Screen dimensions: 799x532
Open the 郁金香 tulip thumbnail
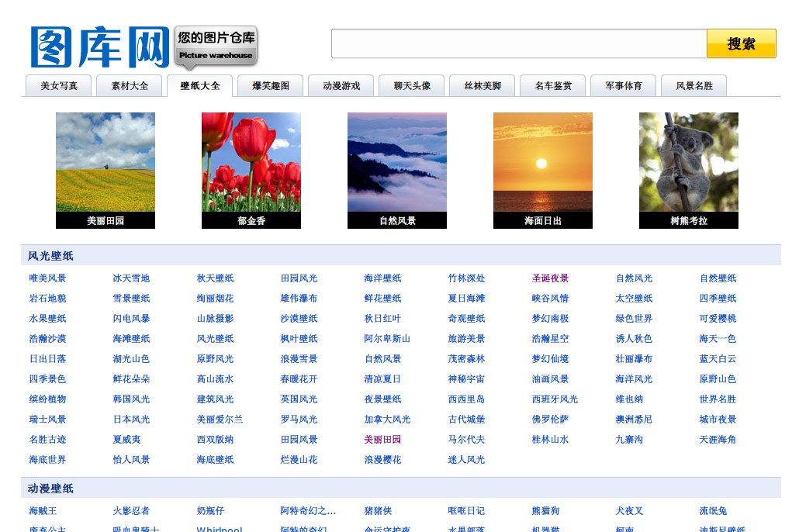[x=251, y=170]
